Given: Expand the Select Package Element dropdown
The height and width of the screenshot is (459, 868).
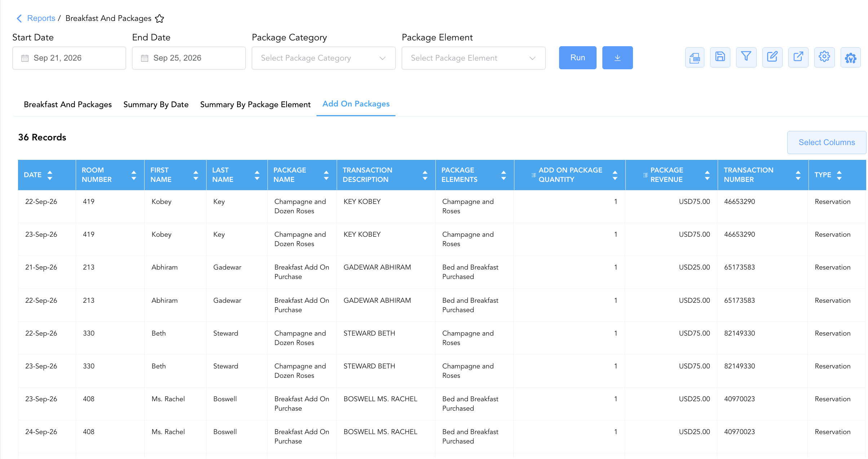Looking at the screenshot, I should (x=474, y=58).
